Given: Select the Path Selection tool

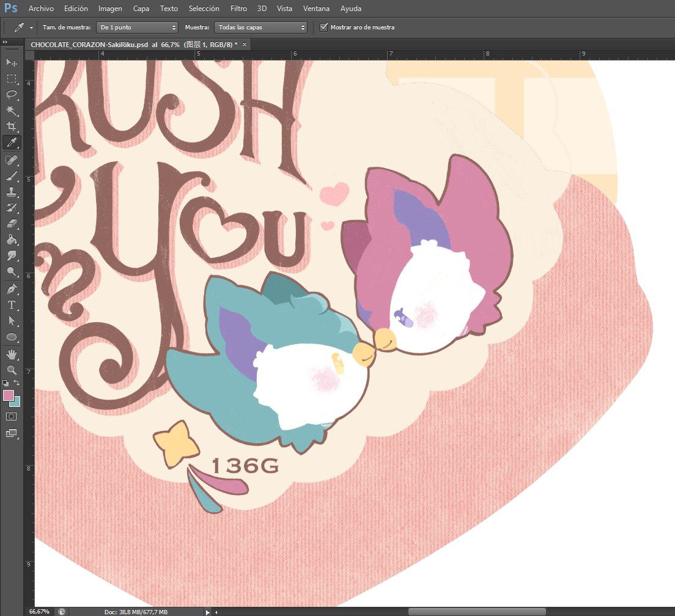Looking at the screenshot, I should click(x=12, y=321).
